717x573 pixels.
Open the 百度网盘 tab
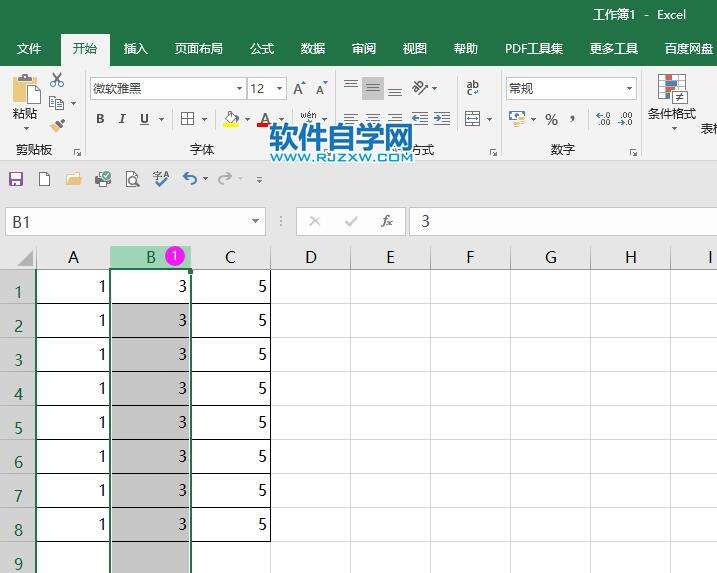[x=689, y=48]
